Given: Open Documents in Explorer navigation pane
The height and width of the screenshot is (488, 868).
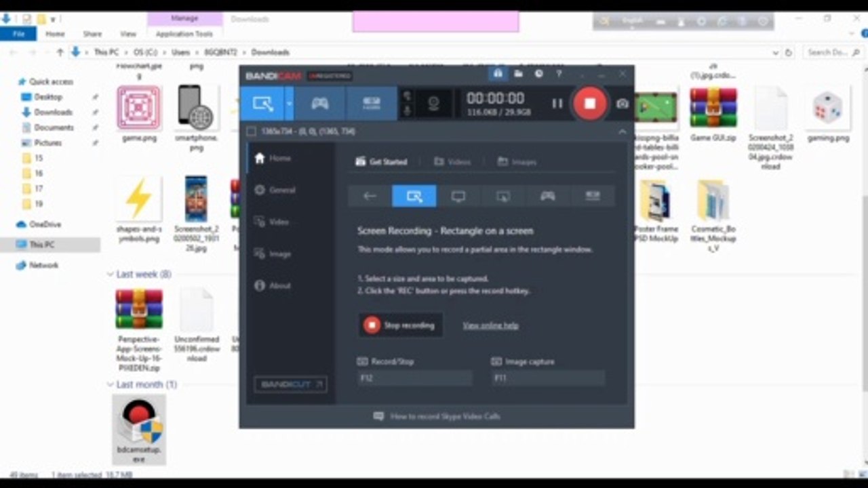Looking at the screenshot, I should [54, 127].
